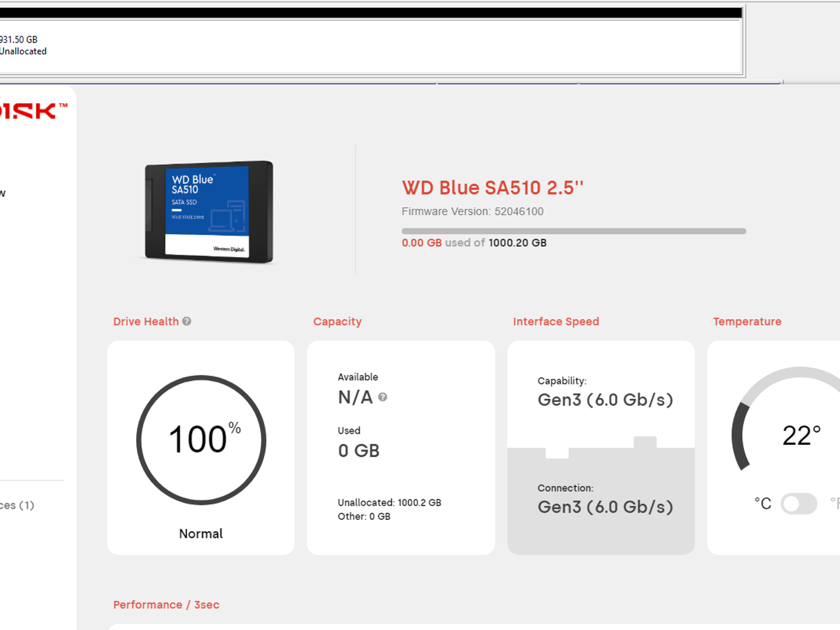The image size is (840, 630).
Task: Click the Available N/A help icon
Action: [383, 397]
